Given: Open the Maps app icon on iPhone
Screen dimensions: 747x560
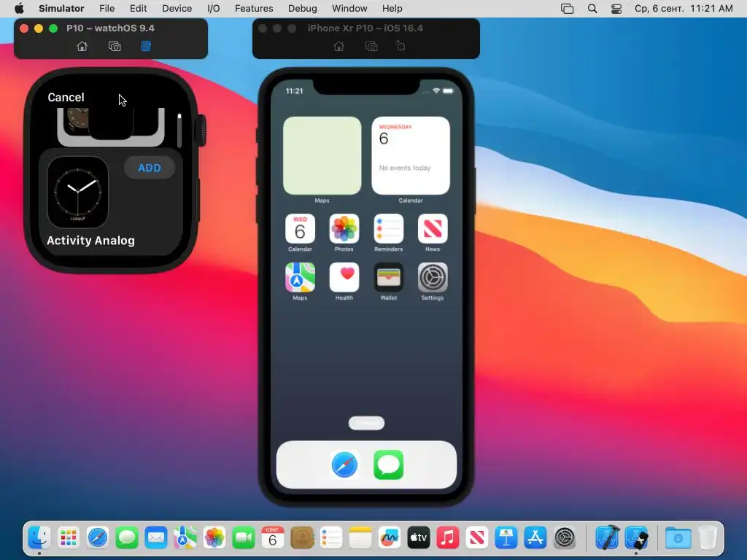Looking at the screenshot, I should (x=300, y=277).
